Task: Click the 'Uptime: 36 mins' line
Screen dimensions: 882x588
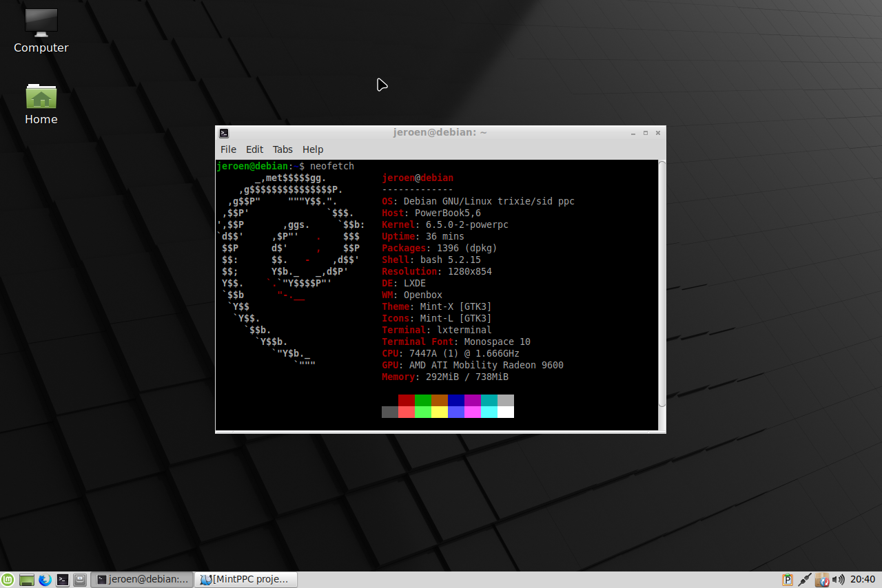Action: tap(423, 236)
